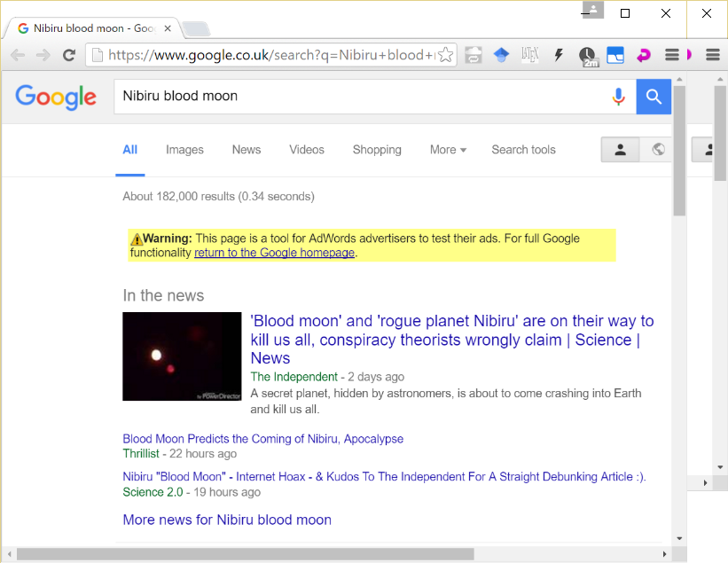Image resolution: width=728 pixels, height=563 pixels.
Task: Switch to the Images tab
Action: point(184,150)
